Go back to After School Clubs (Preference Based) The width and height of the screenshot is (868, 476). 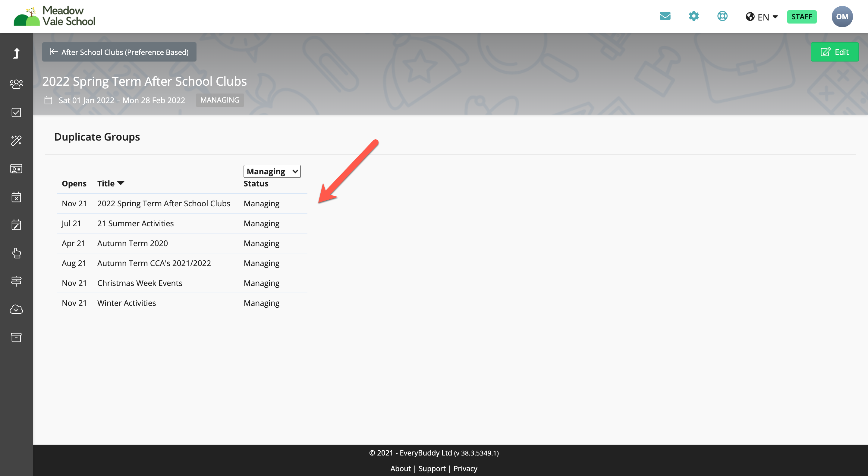pyautogui.click(x=119, y=52)
